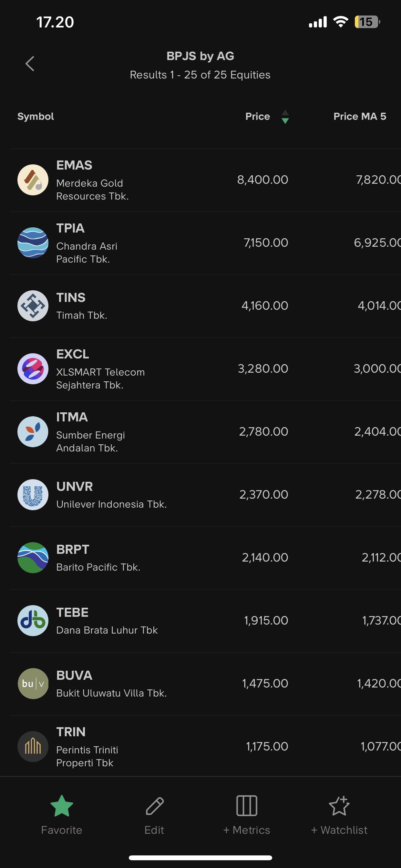Tap the TPIA Chandra Asri logo
The image size is (401, 868).
coord(33,243)
